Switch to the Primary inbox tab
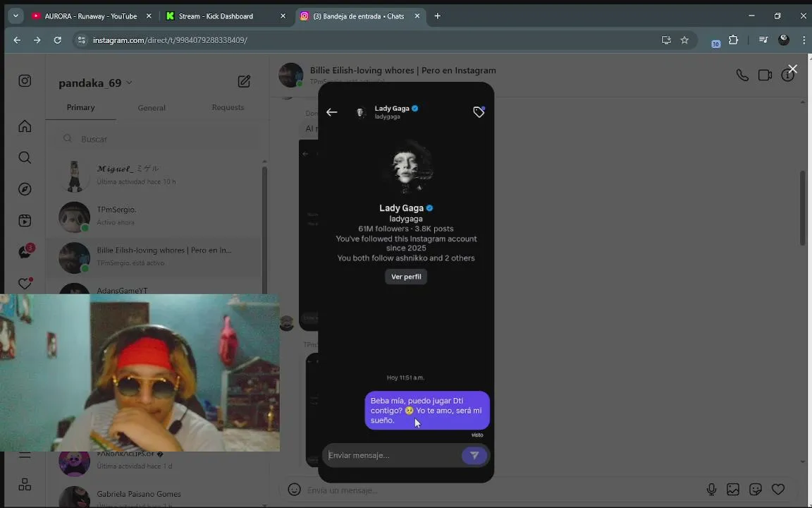The width and height of the screenshot is (812, 508). click(x=81, y=107)
